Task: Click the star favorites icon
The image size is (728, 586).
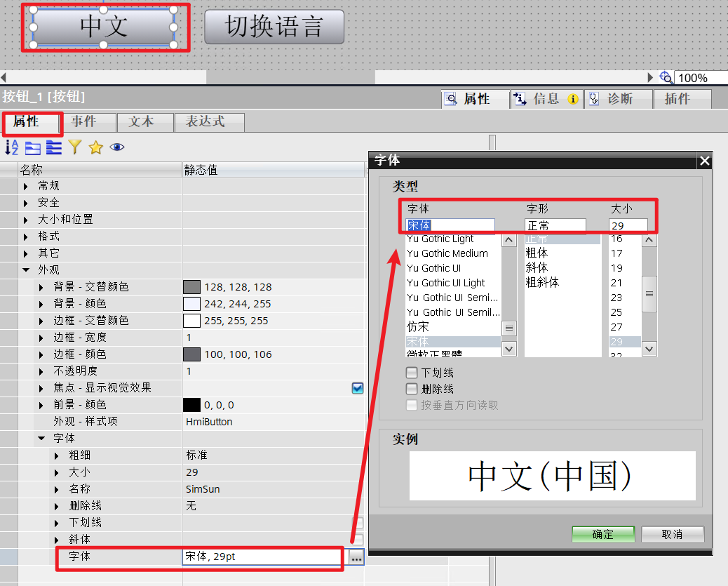Action: click(97, 147)
